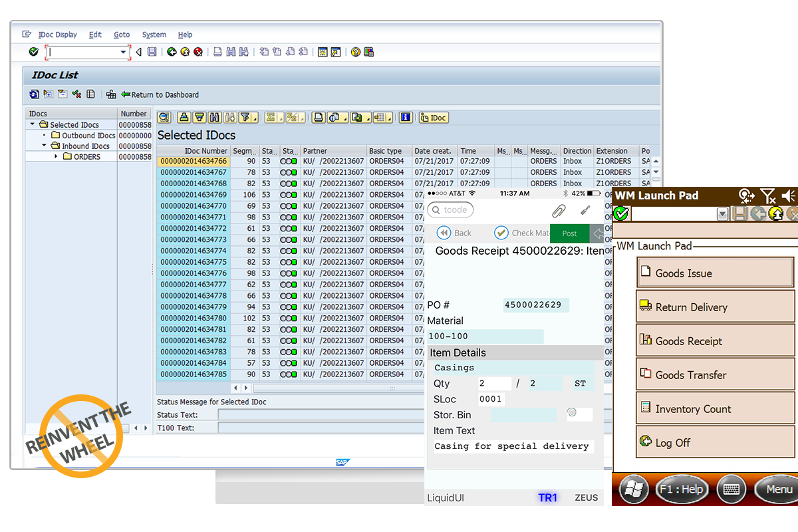This screenshot has height=532, width=798.
Task: Click the green Enter checkmark in WM Launch Pad
Action: [x=621, y=214]
